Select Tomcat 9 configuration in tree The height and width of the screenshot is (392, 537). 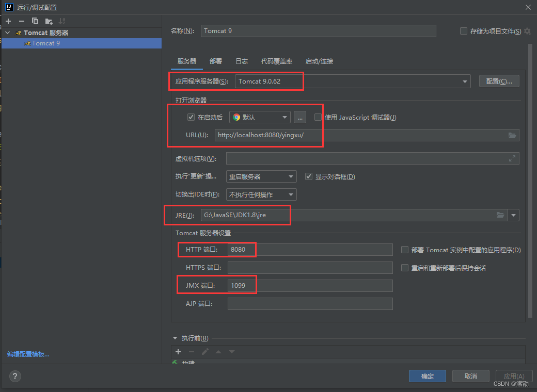(x=82, y=43)
